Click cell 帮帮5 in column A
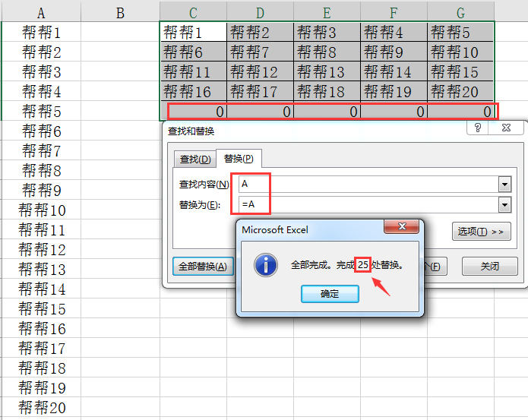Image resolution: width=528 pixels, height=420 pixels. tap(41, 111)
